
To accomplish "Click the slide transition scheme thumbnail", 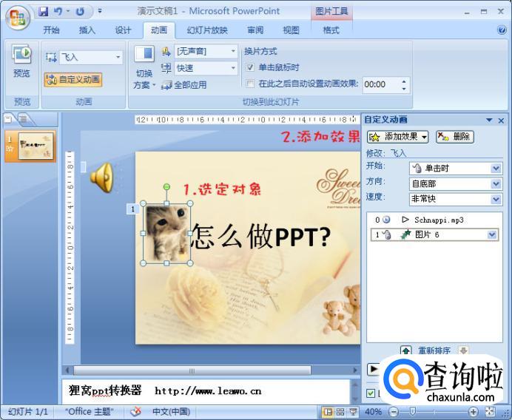I will pos(144,54).
